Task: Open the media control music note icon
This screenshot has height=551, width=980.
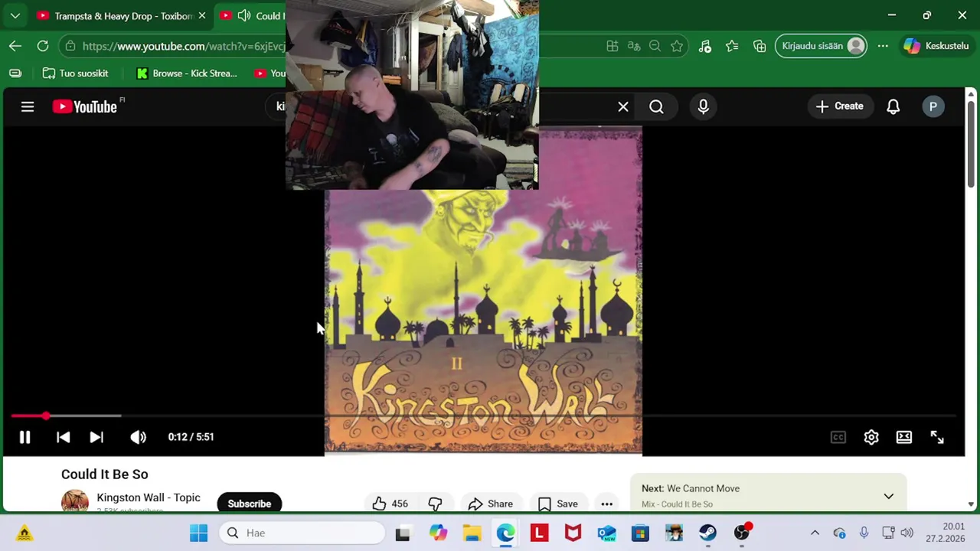Action: tap(705, 46)
